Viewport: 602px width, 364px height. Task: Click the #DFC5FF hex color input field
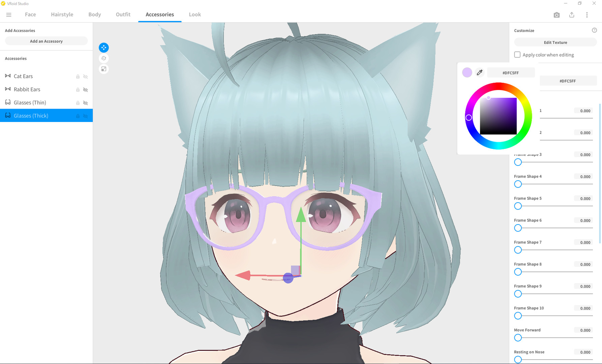pyautogui.click(x=511, y=72)
